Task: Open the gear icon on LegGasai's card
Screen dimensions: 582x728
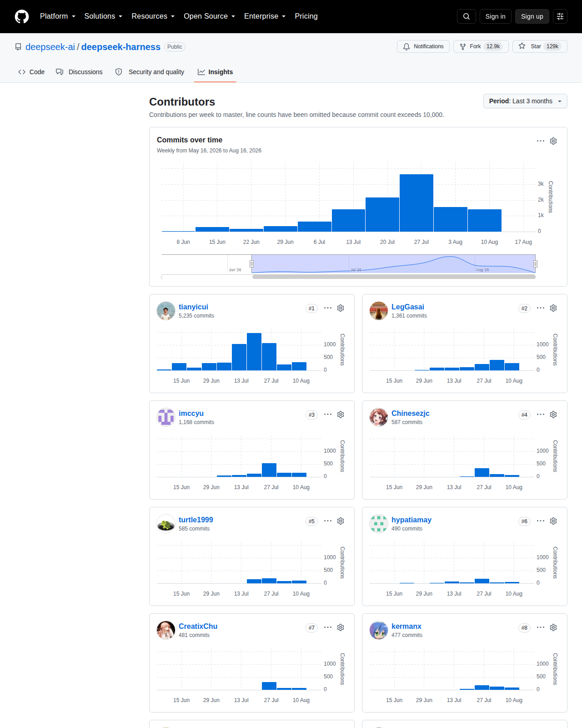Action: pos(553,308)
